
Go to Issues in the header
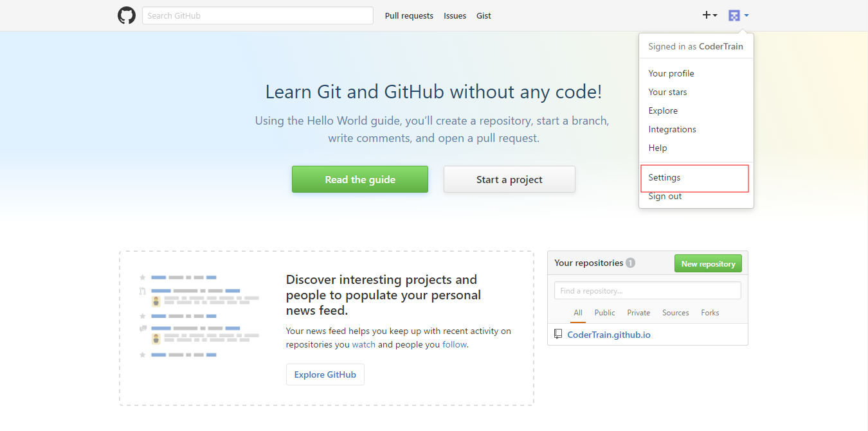coord(455,16)
